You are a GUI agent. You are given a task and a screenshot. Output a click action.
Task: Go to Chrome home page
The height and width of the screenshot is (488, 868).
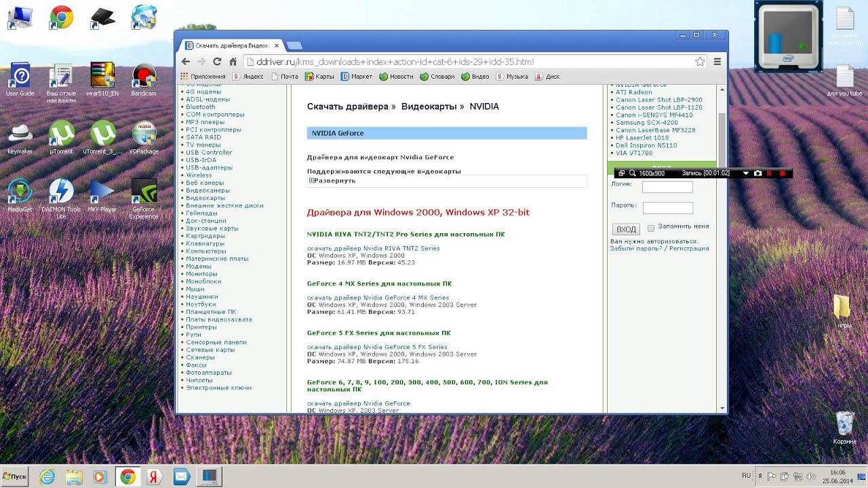(233, 62)
